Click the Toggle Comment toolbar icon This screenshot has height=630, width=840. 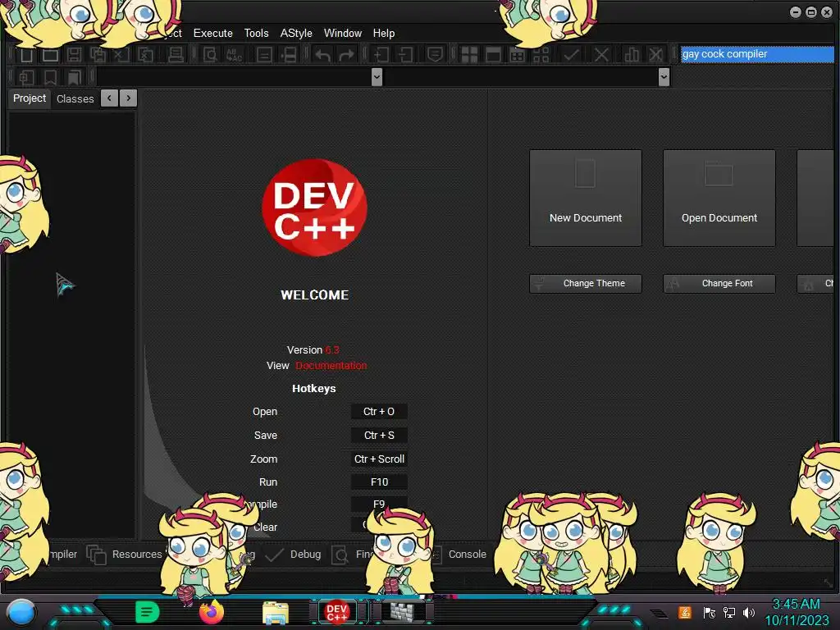435,55
